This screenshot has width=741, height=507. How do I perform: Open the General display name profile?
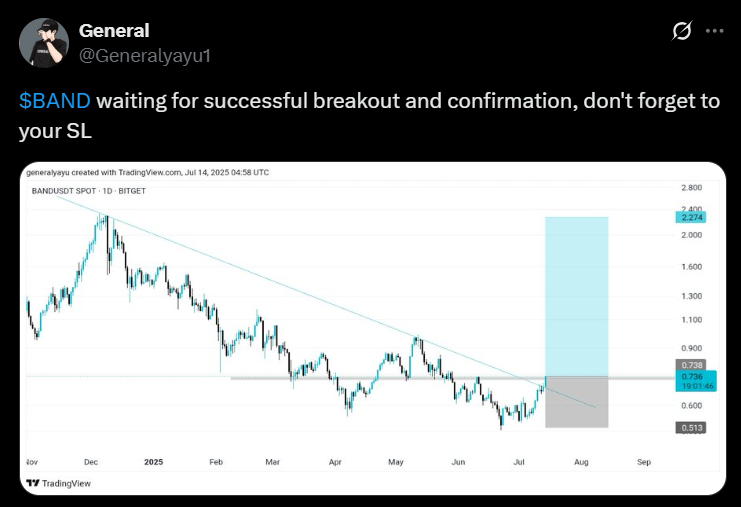pyautogui.click(x=113, y=31)
